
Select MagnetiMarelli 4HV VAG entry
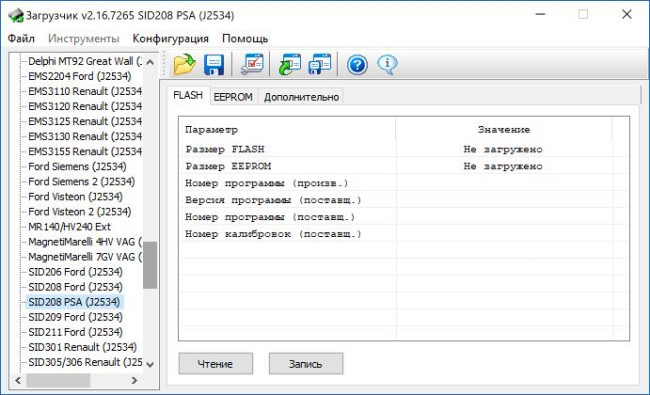[x=85, y=242]
